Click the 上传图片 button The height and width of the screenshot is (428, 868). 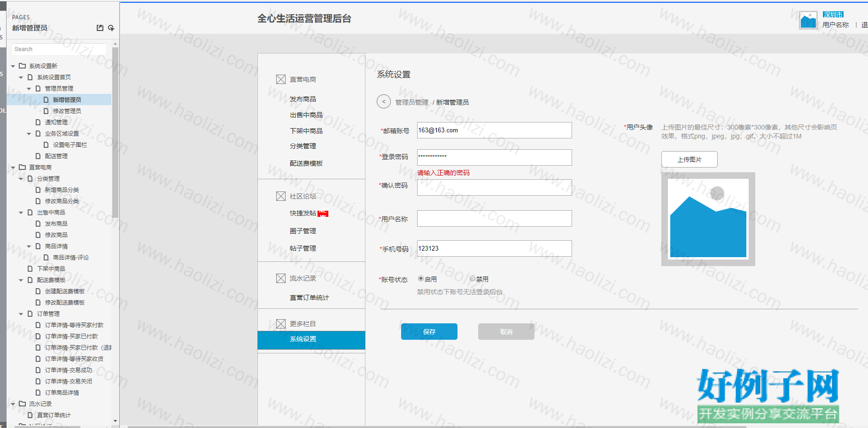690,159
